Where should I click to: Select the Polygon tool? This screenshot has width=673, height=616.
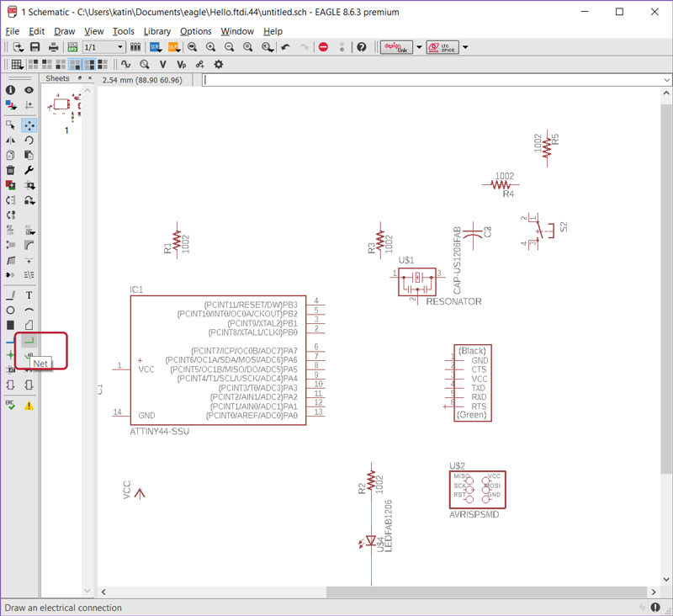pyautogui.click(x=29, y=325)
